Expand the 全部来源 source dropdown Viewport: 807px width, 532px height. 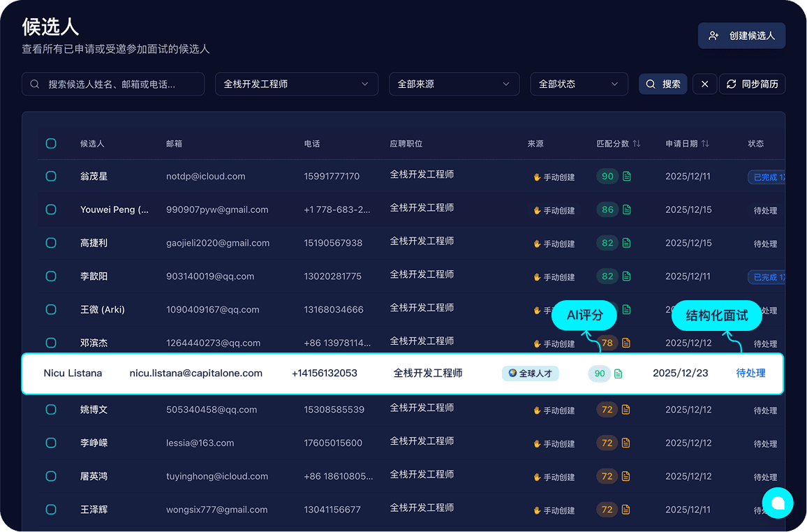click(454, 84)
